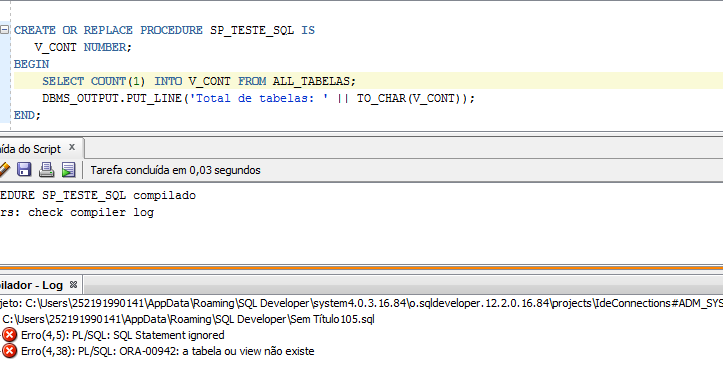Click the eraser icon to clear script output
Image resolution: width=723 pixels, height=380 pixels.
[4, 169]
